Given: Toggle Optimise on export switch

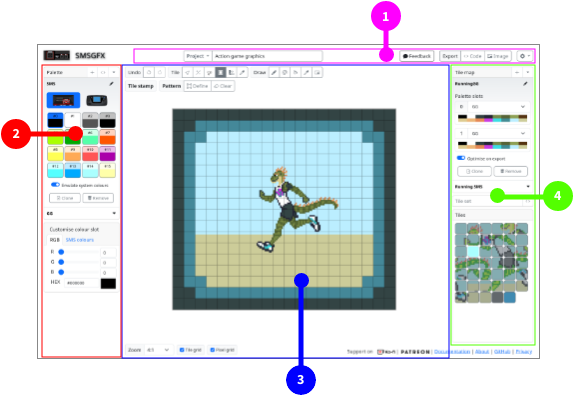Looking at the screenshot, I should 461,158.
